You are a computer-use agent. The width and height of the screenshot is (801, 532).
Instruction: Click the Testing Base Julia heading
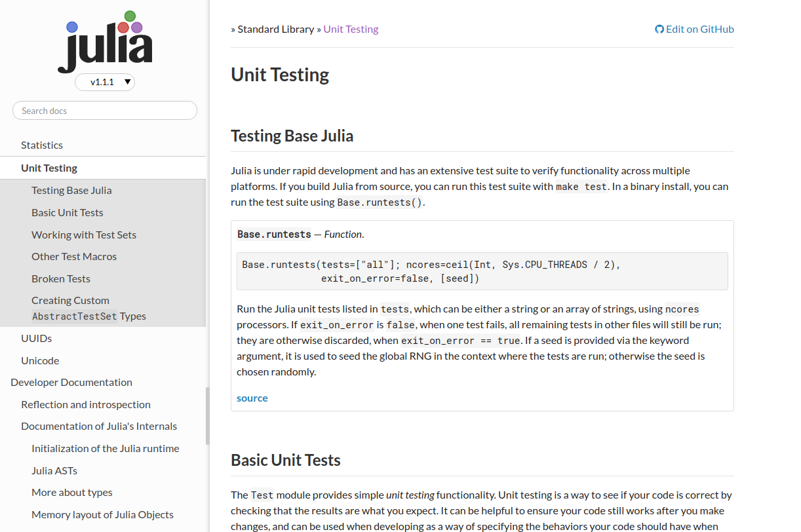[292, 136]
